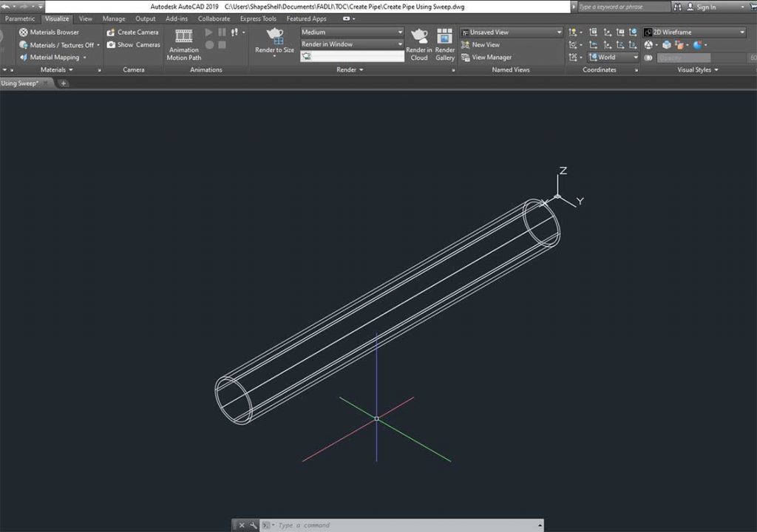Adjust the Opacity slider in Visual Styles
Image resolution: width=757 pixels, height=532 pixels.
click(685, 57)
